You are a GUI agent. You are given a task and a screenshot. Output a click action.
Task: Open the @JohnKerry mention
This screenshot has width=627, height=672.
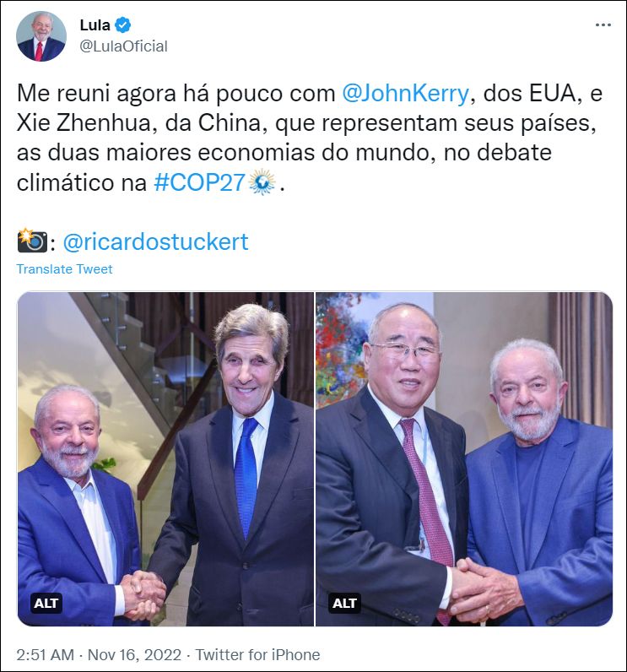(x=405, y=94)
